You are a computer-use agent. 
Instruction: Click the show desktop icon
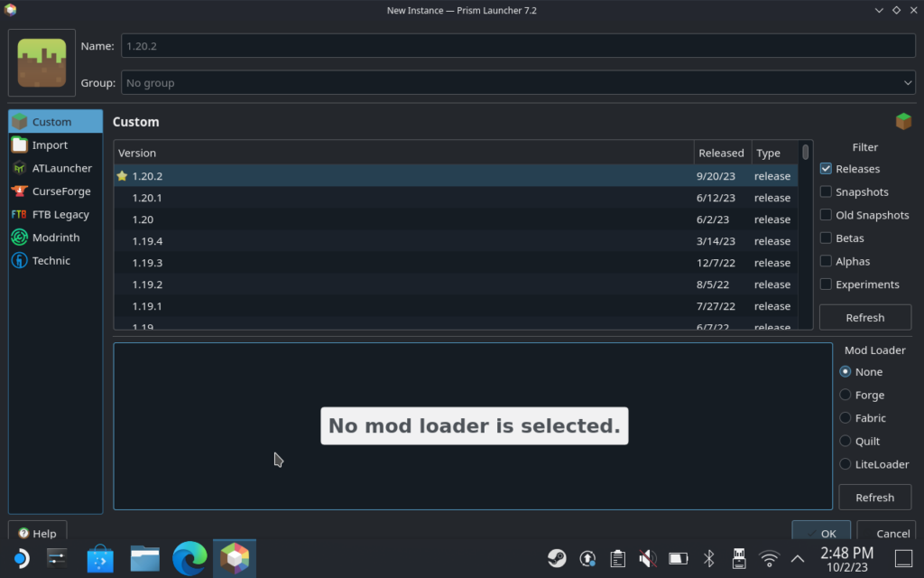903,558
